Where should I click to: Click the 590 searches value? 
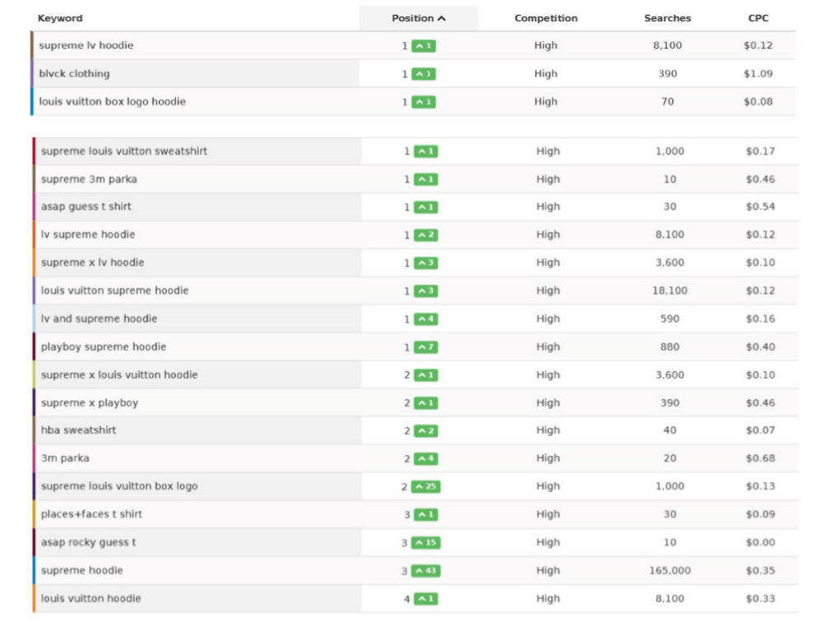pyautogui.click(x=669, y=319)
